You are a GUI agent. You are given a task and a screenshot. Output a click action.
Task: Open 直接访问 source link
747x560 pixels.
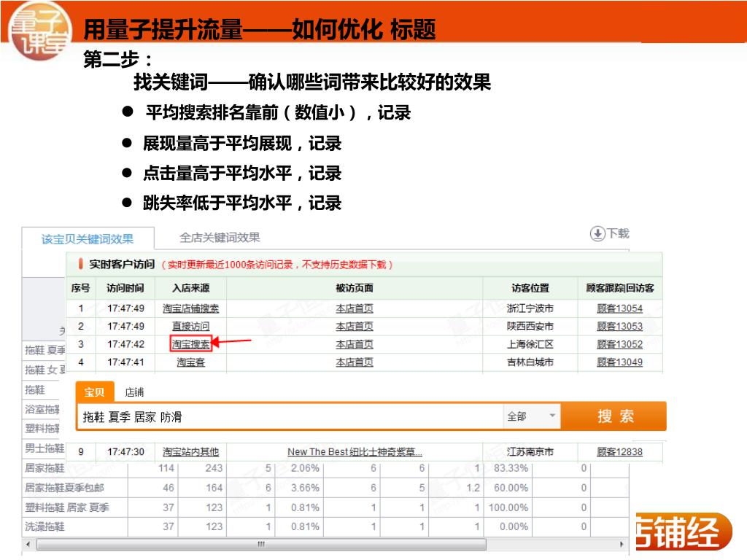point(190,326)
